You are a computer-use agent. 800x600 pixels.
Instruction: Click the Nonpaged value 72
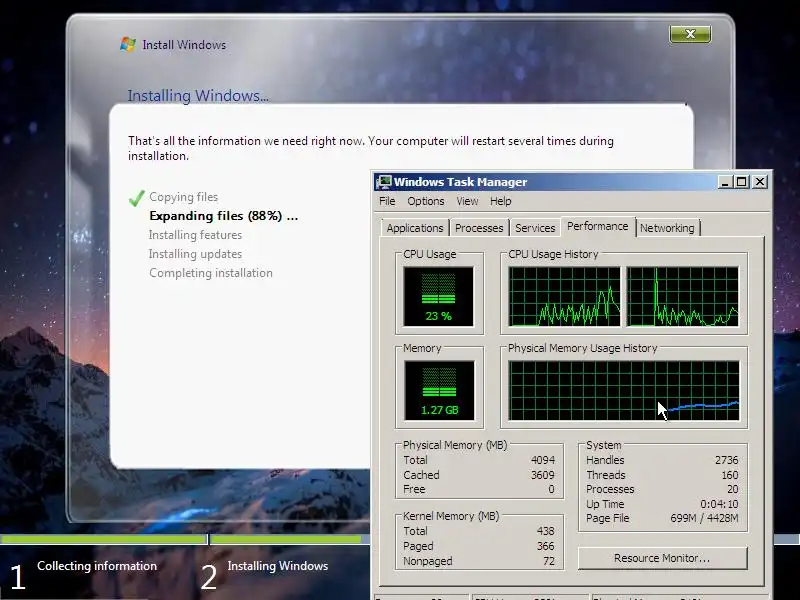pyautogui.click(x=549, y=561)
